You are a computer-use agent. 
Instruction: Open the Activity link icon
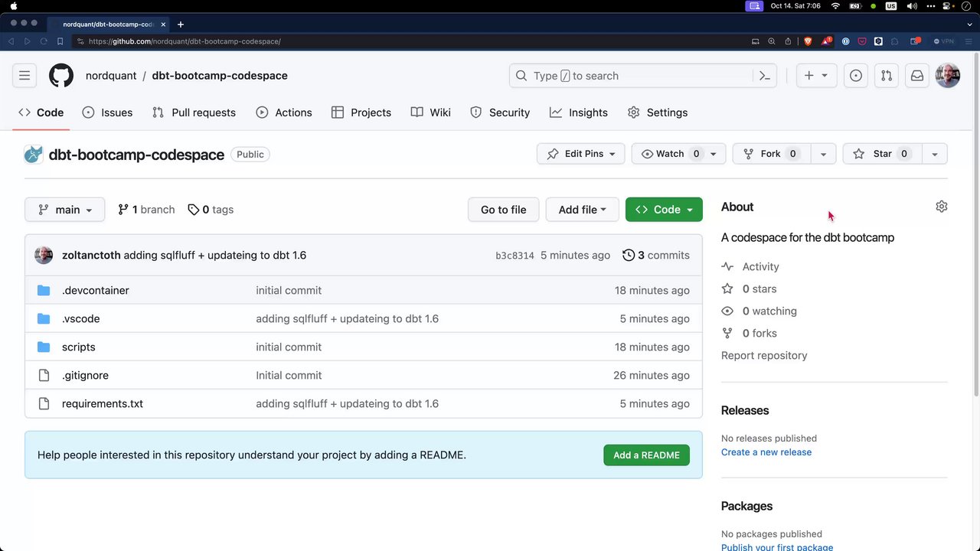(x=727, y=267)
